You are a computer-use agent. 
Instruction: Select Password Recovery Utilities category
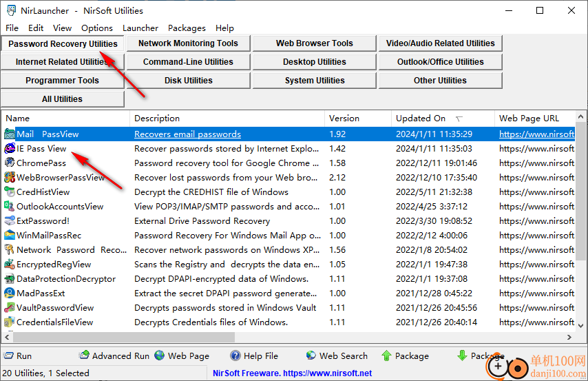pos(63,43)
